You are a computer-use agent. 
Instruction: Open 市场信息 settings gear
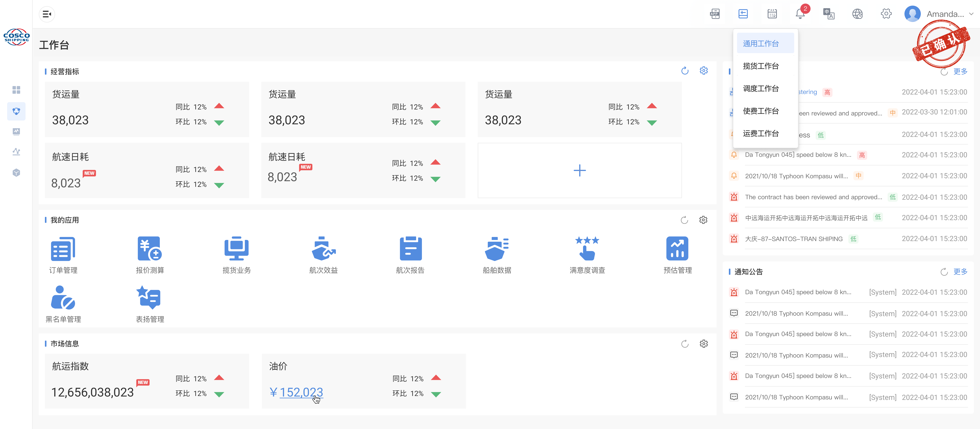coord(704,344)
